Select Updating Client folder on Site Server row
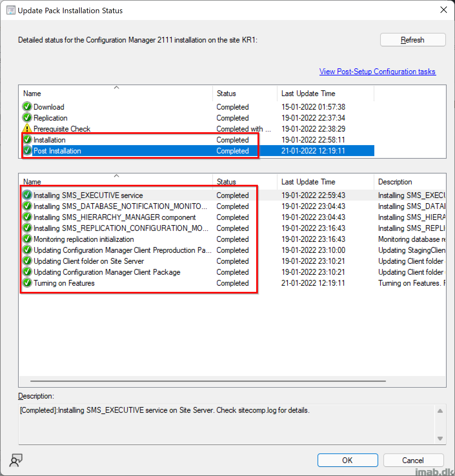This screenshot has width=455, height=476. click(232, 261)
